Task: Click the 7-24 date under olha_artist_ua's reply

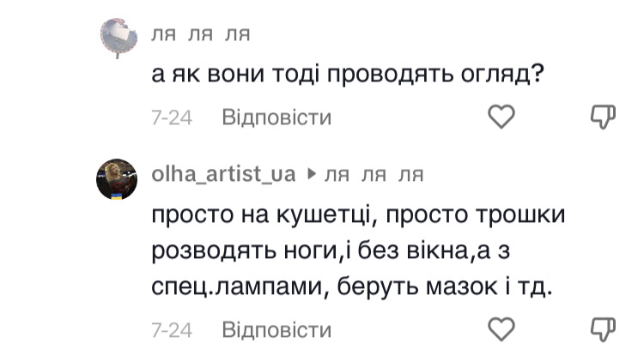Action: [171, 329]
